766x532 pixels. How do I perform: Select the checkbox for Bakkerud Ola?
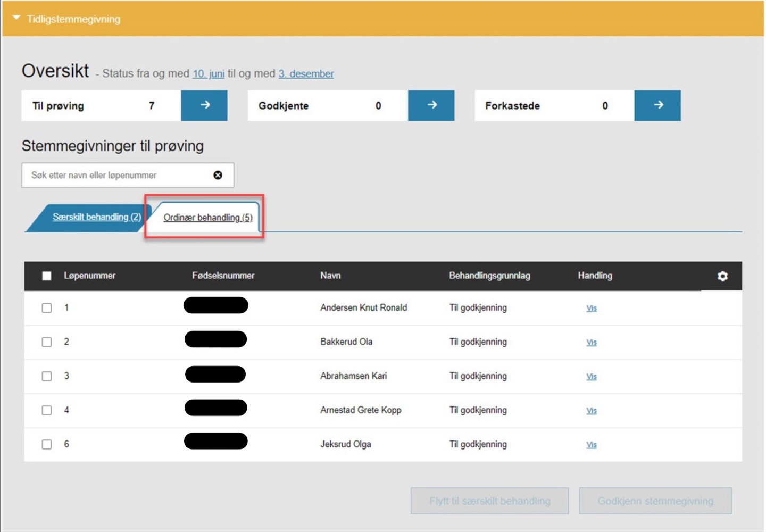pyautogui.click(x=47, y=342)
